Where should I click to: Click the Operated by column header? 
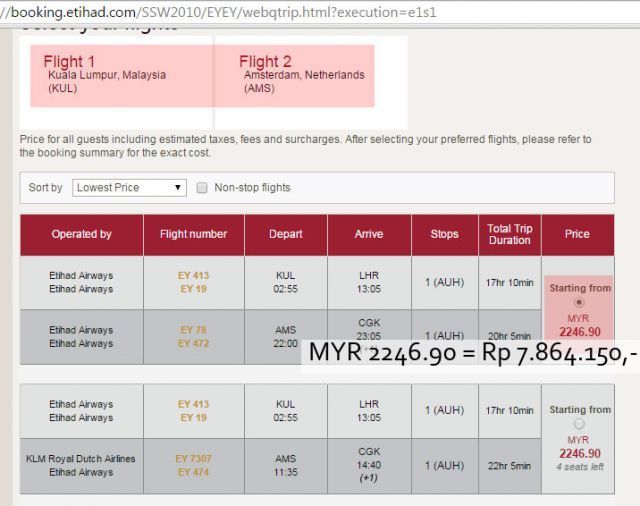82,234
